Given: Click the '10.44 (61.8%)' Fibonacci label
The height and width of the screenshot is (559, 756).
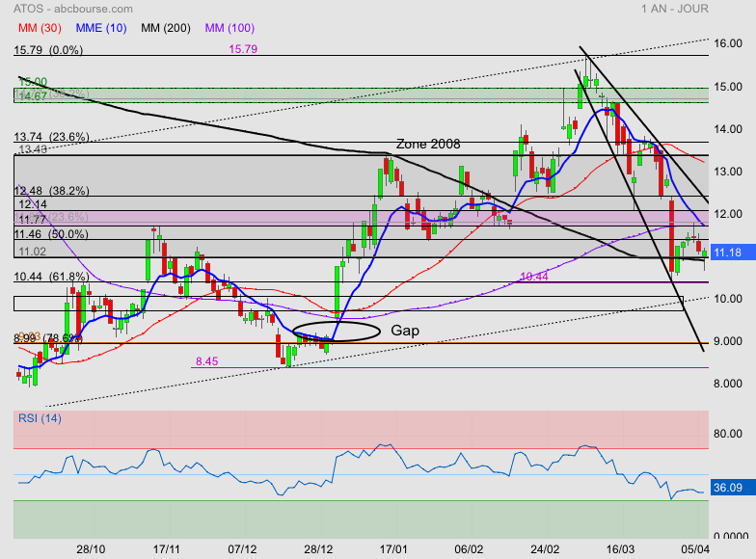Looking at the screenshot, I should click(52, 277).
